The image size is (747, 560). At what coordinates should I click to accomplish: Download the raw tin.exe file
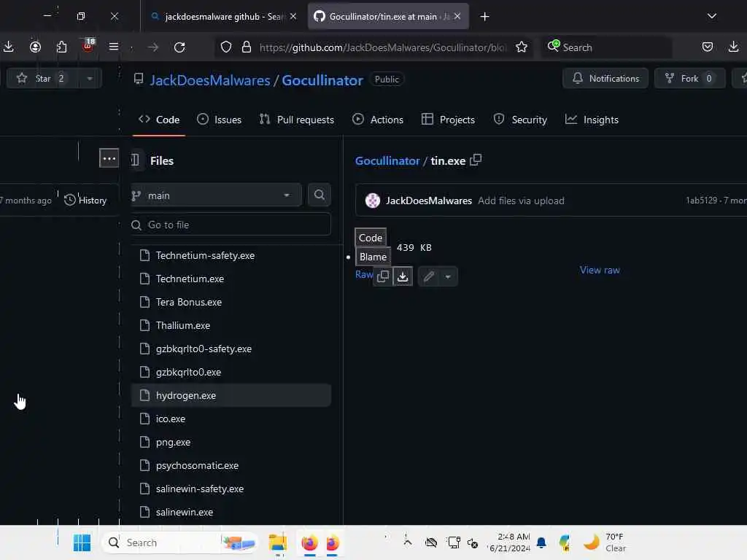(x=403, y=276)
